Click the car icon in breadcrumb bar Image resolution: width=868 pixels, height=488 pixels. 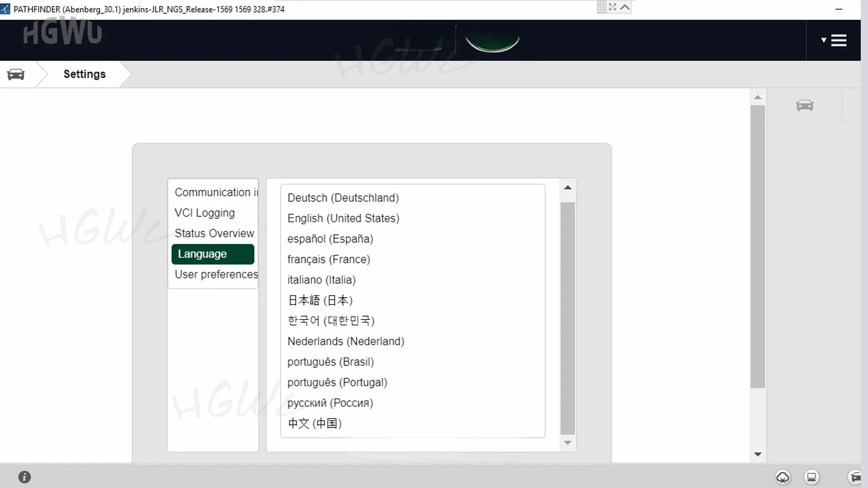[16, 75]
